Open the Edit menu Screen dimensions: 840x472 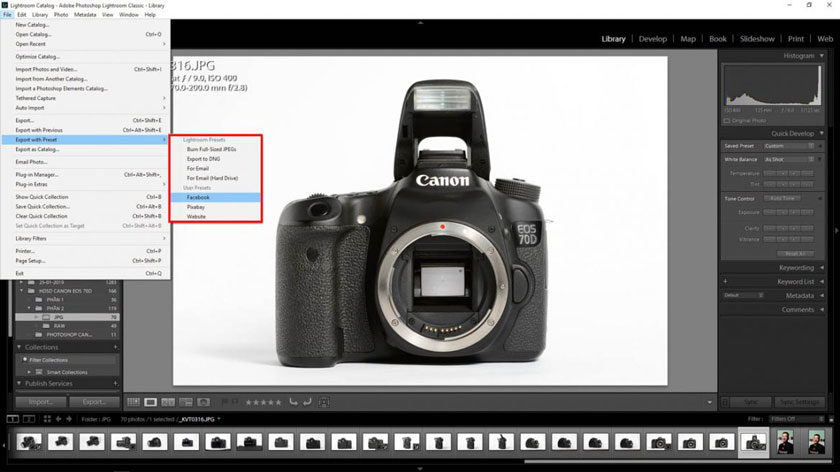tap(21, 14)
